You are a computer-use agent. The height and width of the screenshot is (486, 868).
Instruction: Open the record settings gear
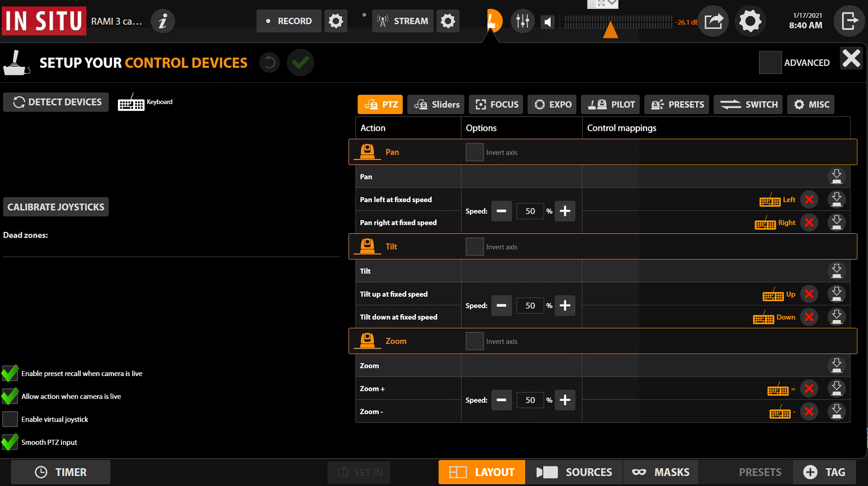click(336, 21)
